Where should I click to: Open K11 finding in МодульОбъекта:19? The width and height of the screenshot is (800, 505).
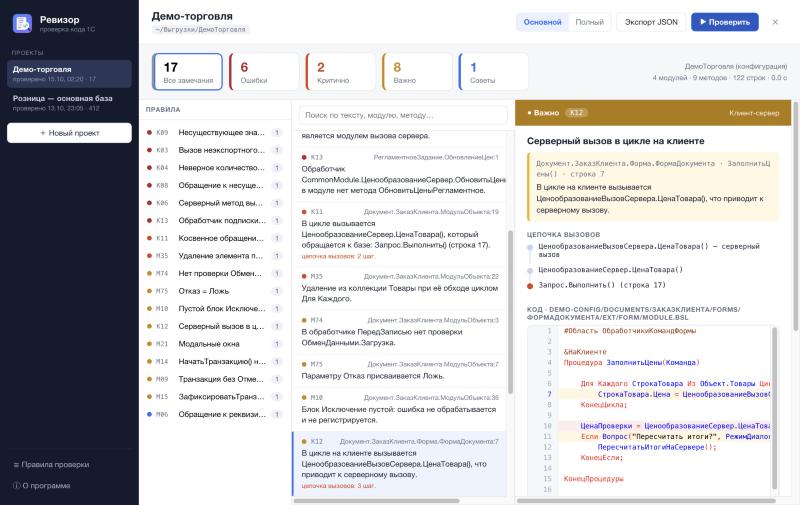pyautogui.click(x=399, y=234)
